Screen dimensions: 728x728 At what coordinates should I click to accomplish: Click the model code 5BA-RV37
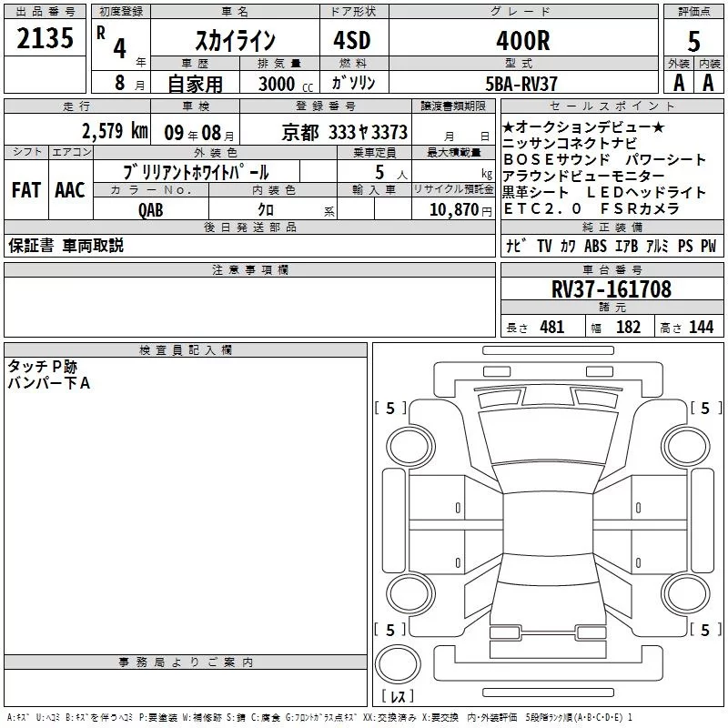[x=521, y=84]
